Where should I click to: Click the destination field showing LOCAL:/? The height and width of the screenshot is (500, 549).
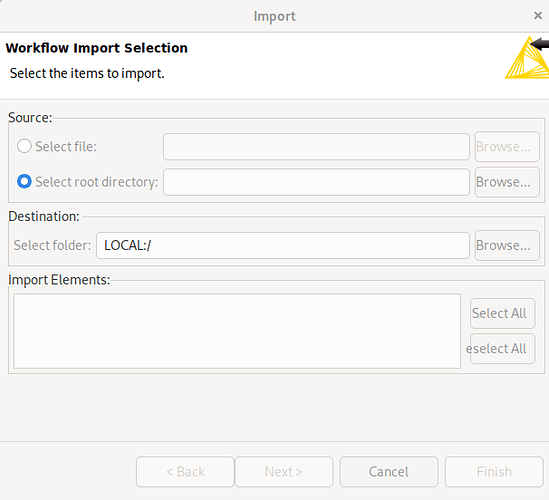(x=283, y=245)
